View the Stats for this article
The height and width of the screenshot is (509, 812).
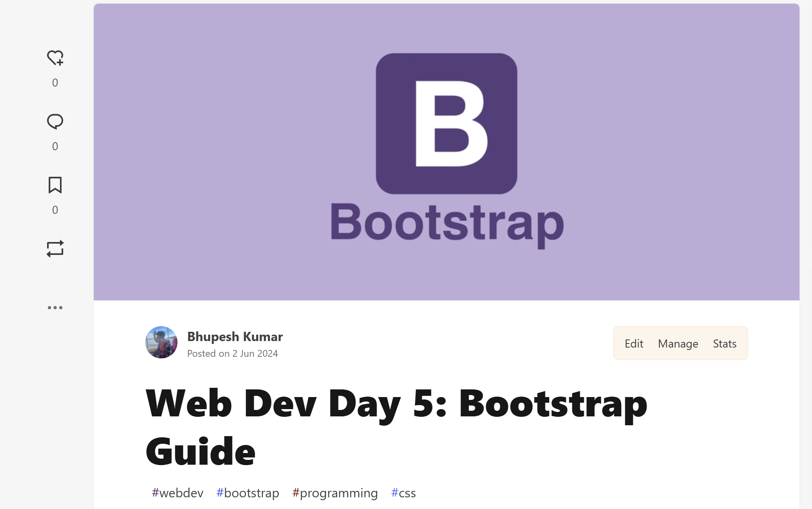pos(724,343)
